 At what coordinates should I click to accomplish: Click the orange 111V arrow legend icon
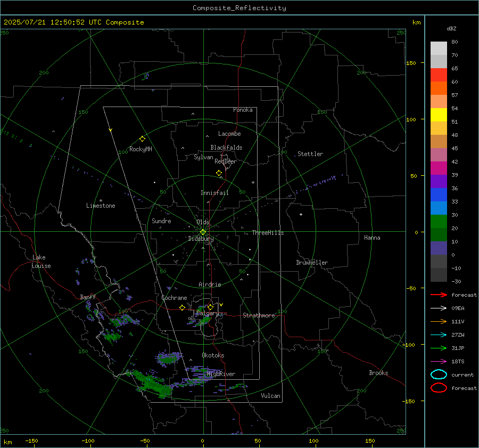(439, 321)
